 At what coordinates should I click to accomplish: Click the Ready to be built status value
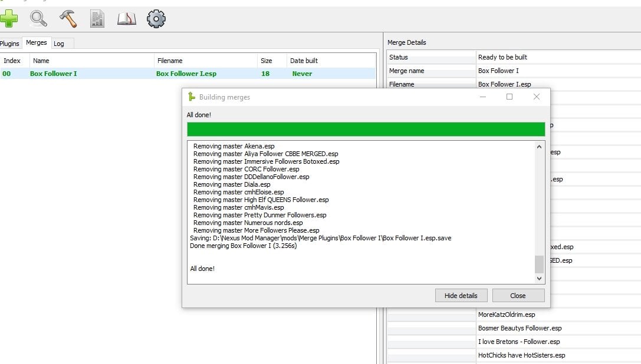point(502,57)
